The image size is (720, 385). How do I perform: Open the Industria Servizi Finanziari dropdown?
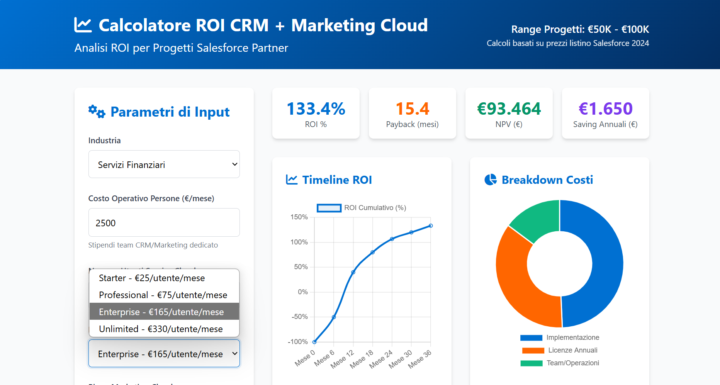[164, 164]
